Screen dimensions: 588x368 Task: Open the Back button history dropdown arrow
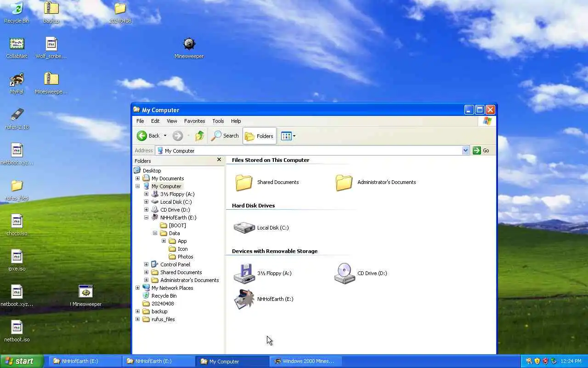[x=165, y=136]
